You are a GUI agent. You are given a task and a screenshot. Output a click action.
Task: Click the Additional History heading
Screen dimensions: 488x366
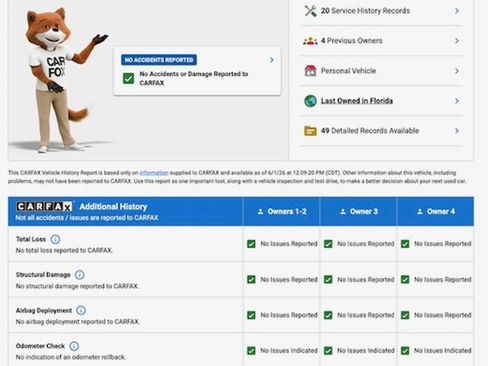point(113,207)
